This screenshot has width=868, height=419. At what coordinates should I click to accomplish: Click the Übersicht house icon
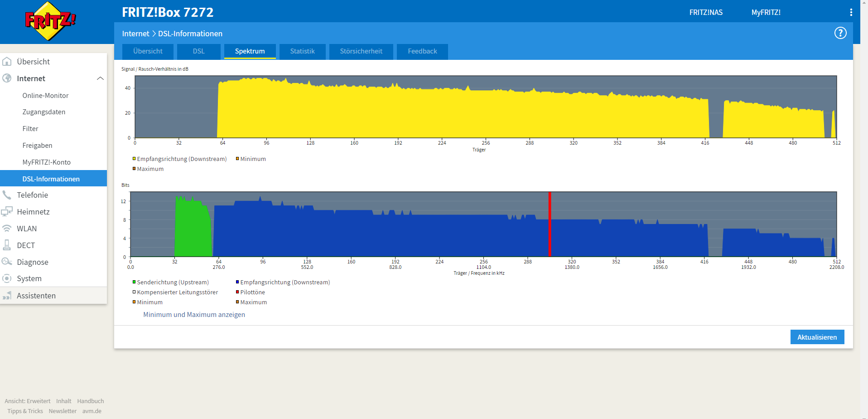[x=7, y=61]
